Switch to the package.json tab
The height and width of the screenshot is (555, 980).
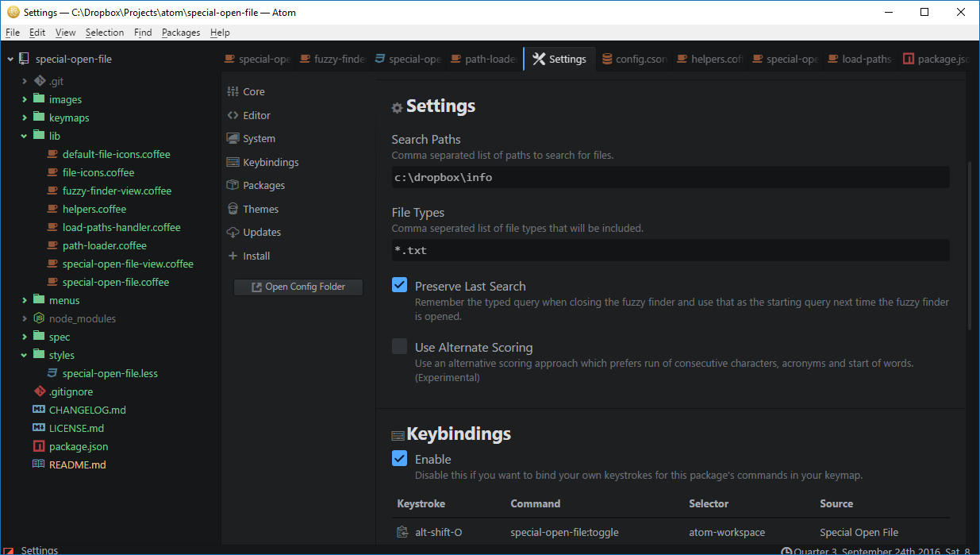click(x=936, y=59)
